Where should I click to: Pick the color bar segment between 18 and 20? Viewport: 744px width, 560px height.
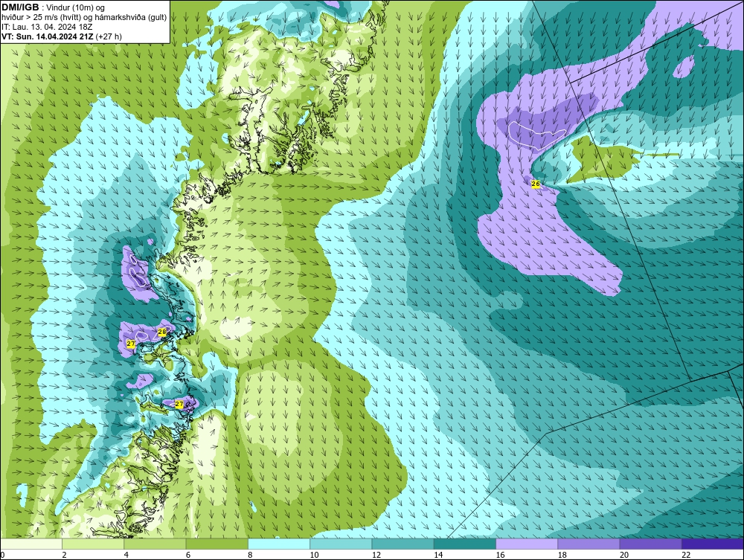[589, 544]
